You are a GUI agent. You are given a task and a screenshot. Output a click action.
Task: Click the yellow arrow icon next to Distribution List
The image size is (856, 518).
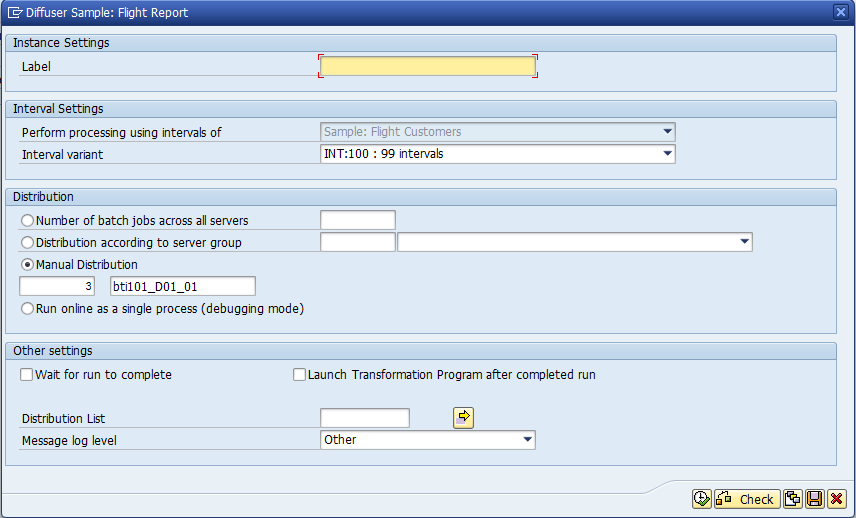[x=463, y=418]
